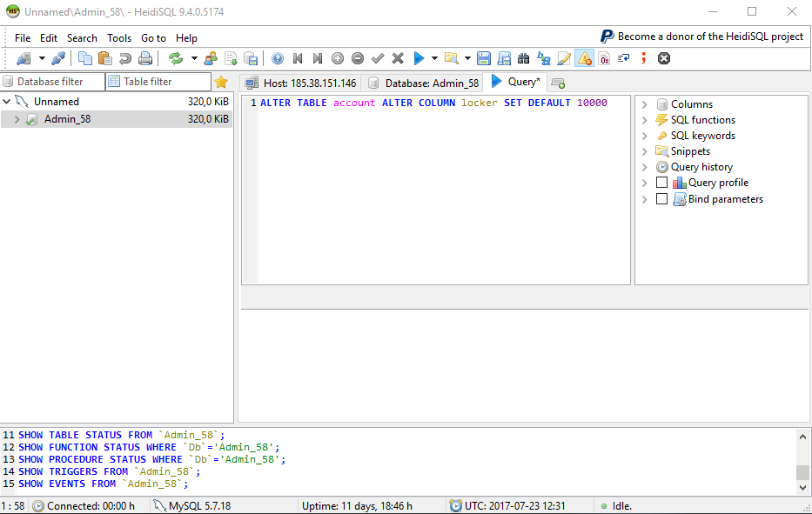Viewport: 812px width, 514px height.
Task: Collapse the Unnamed session tree node
Action: [x=7, y=102]
